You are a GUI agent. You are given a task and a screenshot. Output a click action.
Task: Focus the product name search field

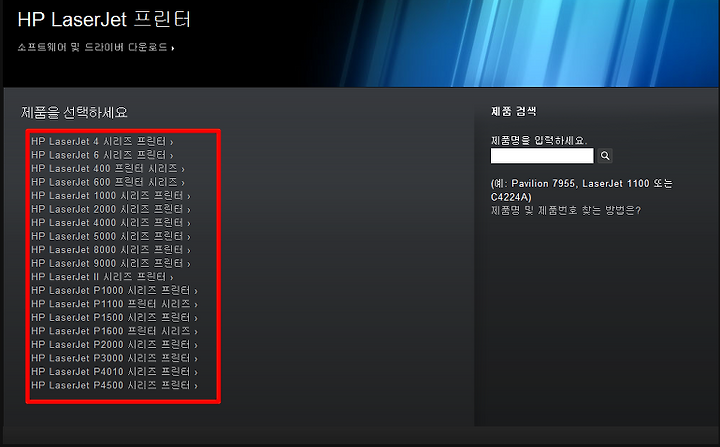click(542, 156)
